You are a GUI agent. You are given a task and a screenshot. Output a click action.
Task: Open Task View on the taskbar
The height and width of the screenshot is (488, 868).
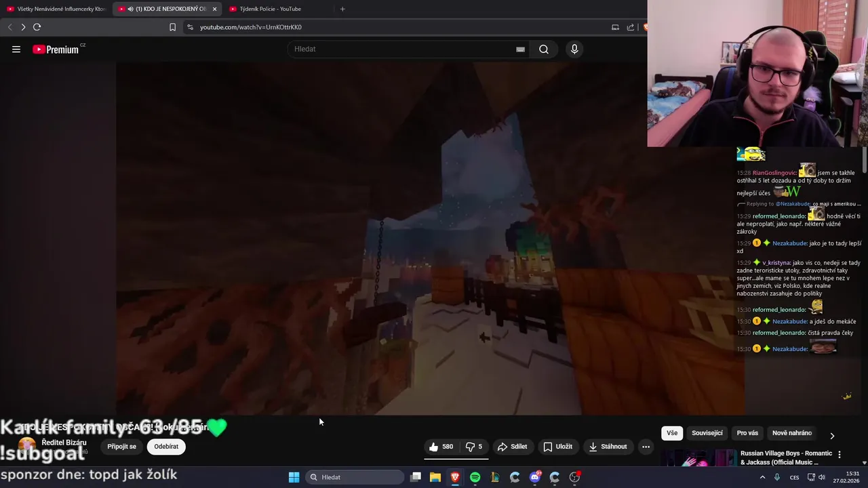coord(416,477)
